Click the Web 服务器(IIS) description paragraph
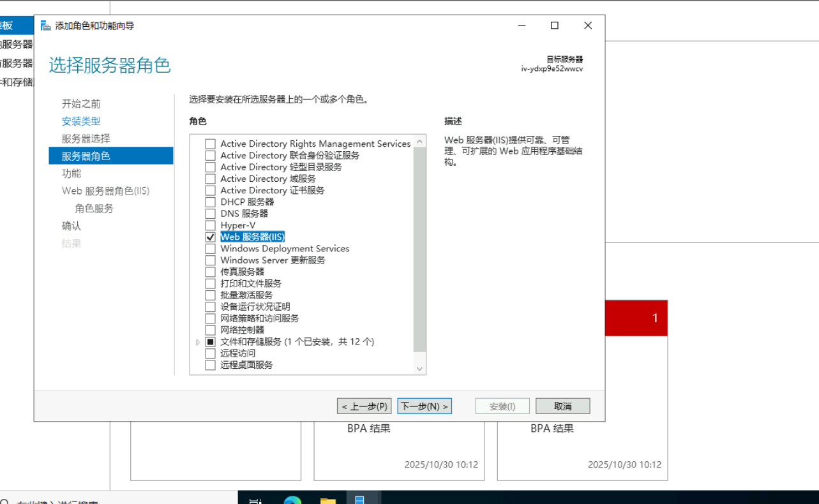The image size is (819, 504). pyautogui.click(x=513, y=151)
